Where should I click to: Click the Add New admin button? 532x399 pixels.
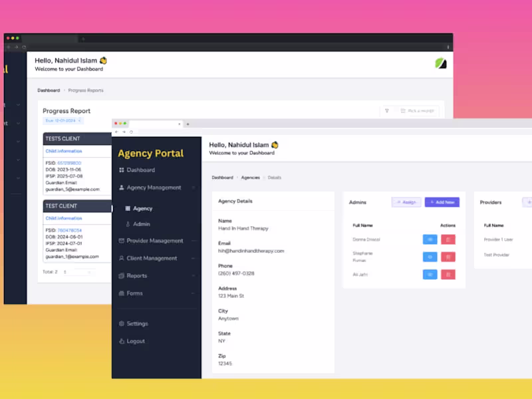click(442, 202)
